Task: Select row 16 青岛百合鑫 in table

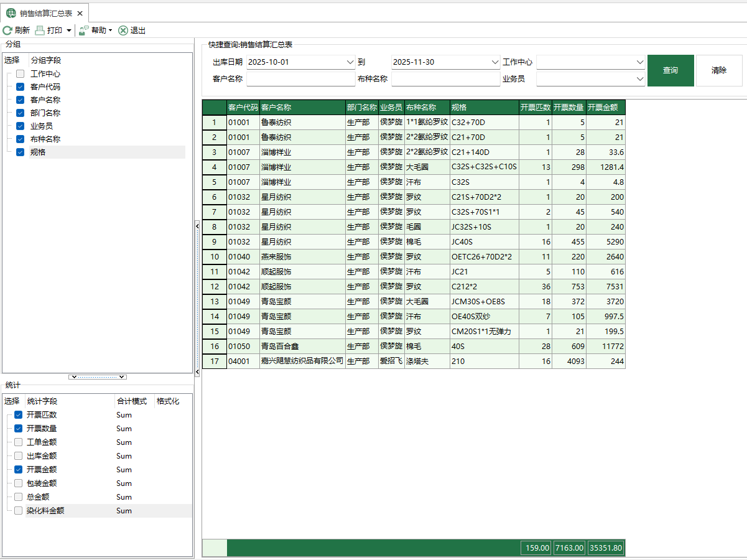Action: point(302,347)
